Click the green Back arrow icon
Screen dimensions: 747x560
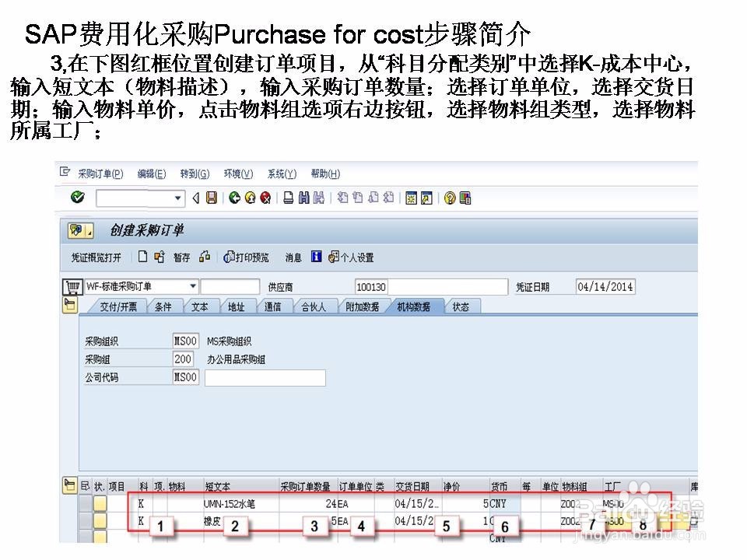pos(234,198)
